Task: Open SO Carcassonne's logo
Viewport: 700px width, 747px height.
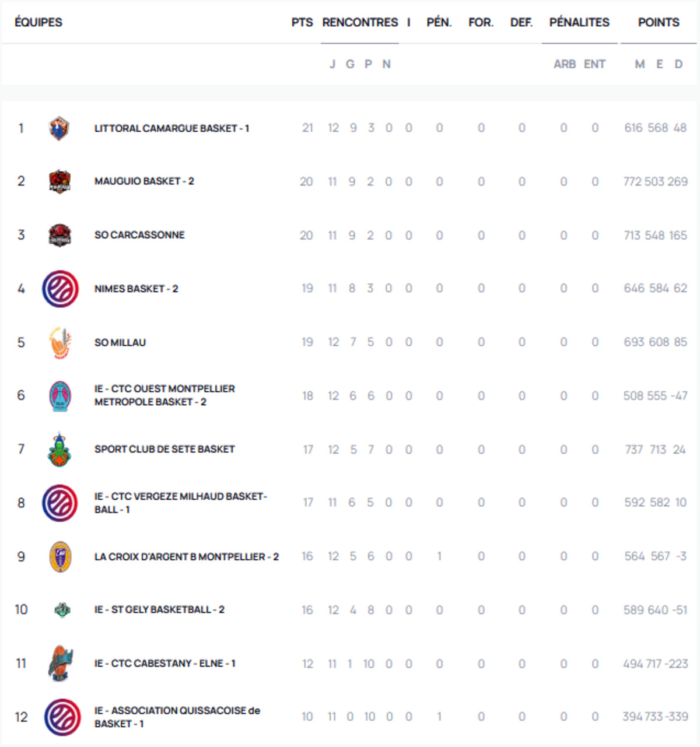Action: 60,235
